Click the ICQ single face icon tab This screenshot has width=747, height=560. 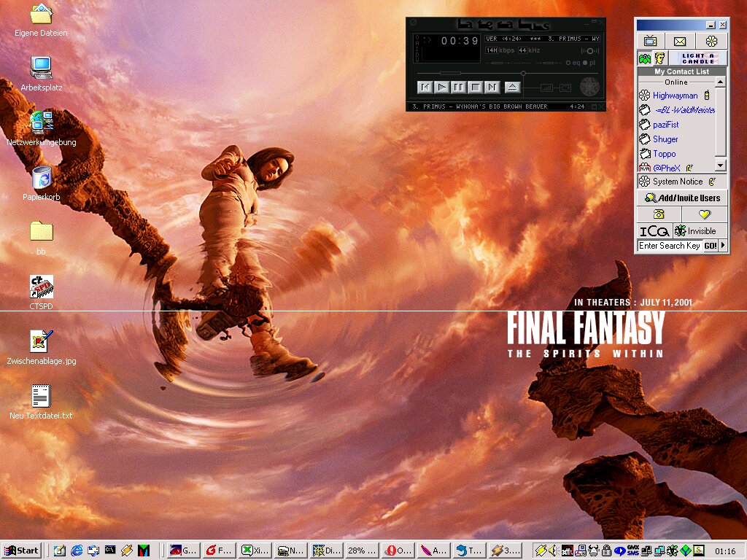tap(659, 58)
